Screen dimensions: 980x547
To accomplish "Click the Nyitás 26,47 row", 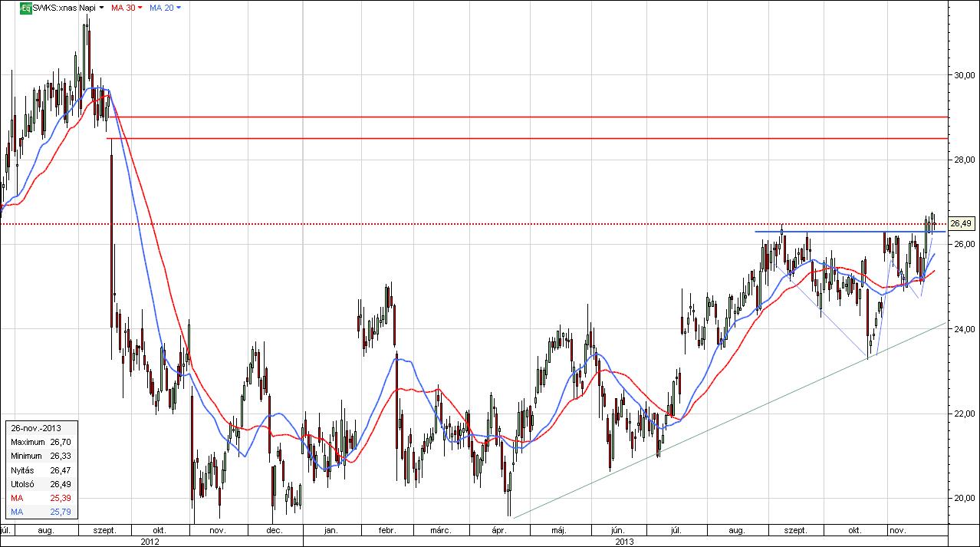I will coord(41,470).
